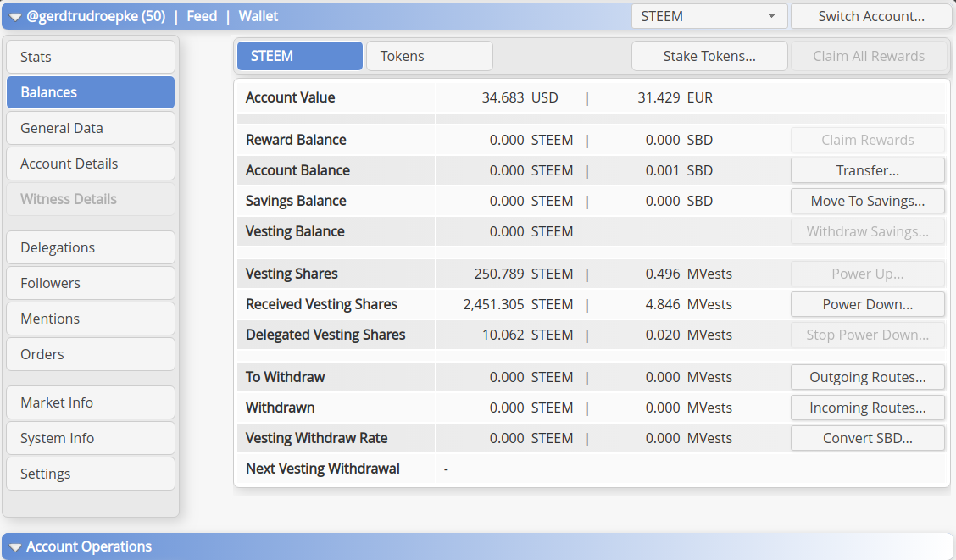Screen dimensions: 956x560
Task: Click the Vesting Balance label
Action: click(295, 231)
